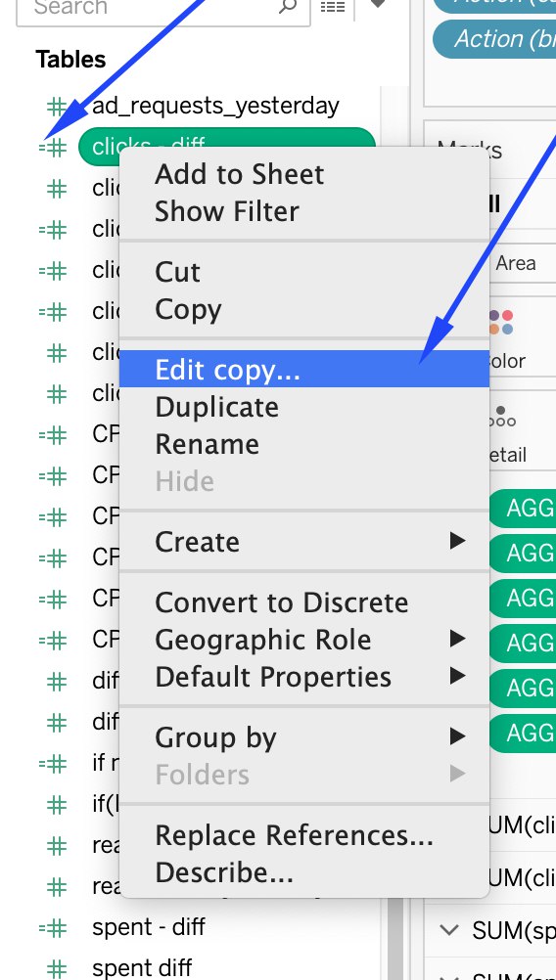Toggle the data pane list view icon
The image size is (556, 980).
[333, 6]
